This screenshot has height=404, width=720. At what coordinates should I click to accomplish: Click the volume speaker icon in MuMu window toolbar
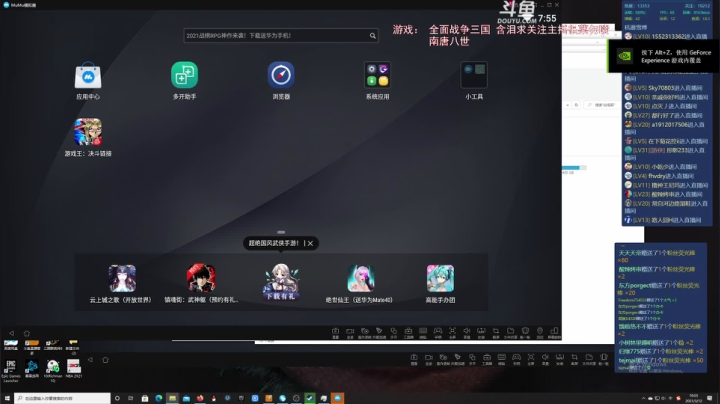tap(467, 332)
